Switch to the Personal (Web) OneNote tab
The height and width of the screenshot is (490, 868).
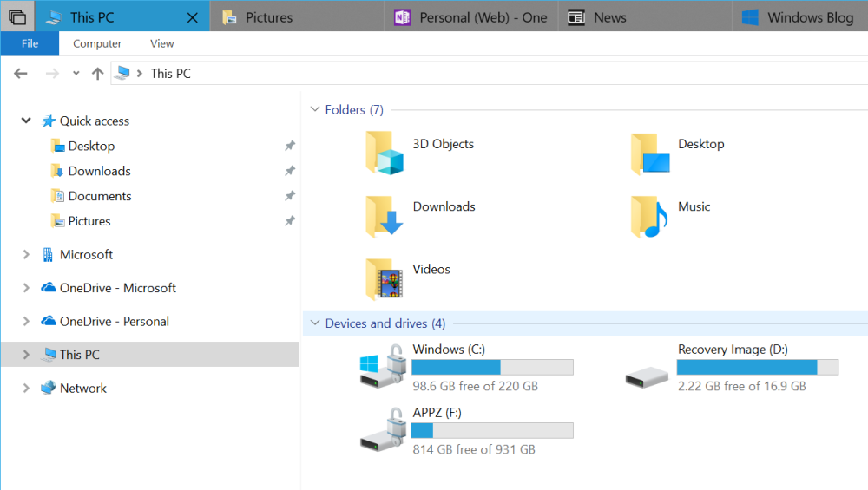[471, 17]
